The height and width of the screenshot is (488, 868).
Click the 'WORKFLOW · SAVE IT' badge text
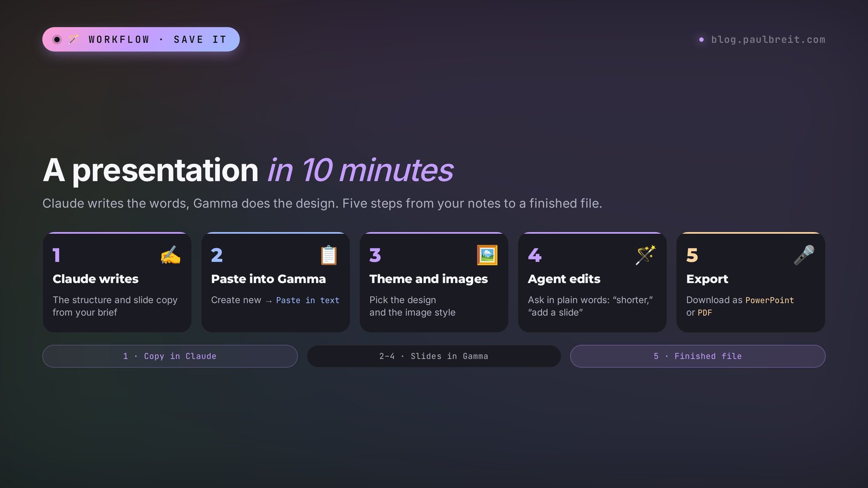pyautogui.click(x=157, y=40)
